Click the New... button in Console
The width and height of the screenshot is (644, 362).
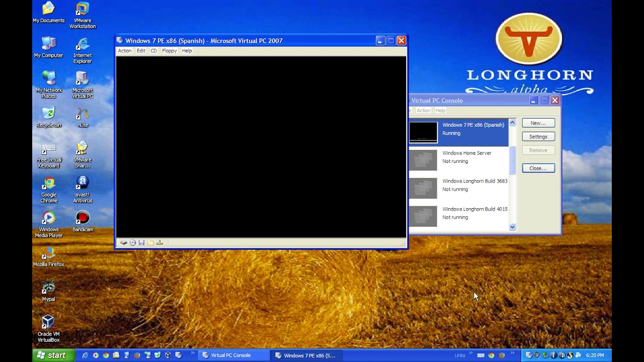538,123
